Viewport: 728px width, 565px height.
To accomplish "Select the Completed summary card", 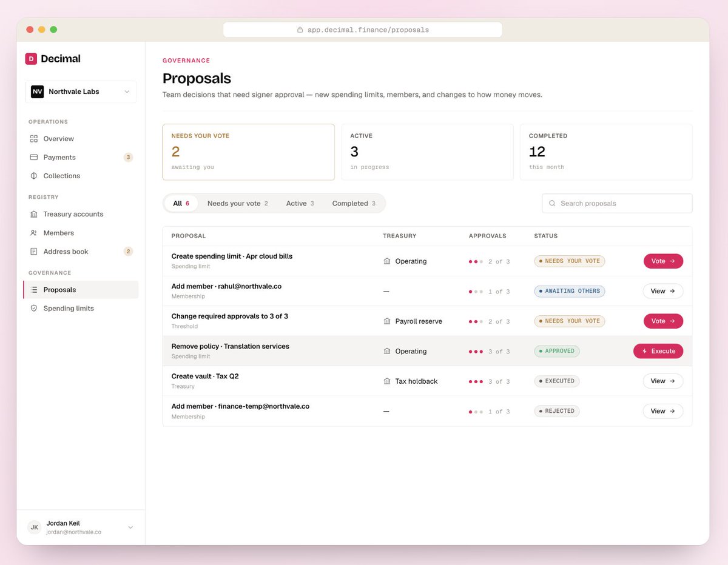I will (606, 152).
